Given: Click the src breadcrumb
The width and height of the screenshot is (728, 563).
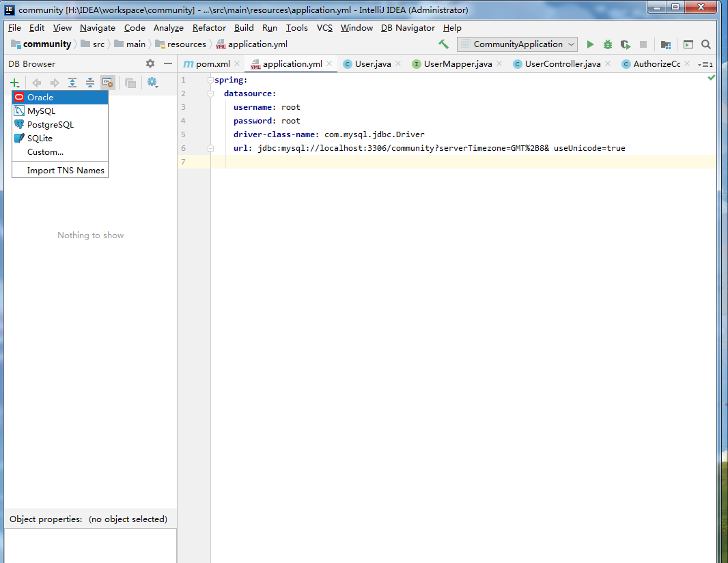Looking at the screenshot, I should click(93, 44).
